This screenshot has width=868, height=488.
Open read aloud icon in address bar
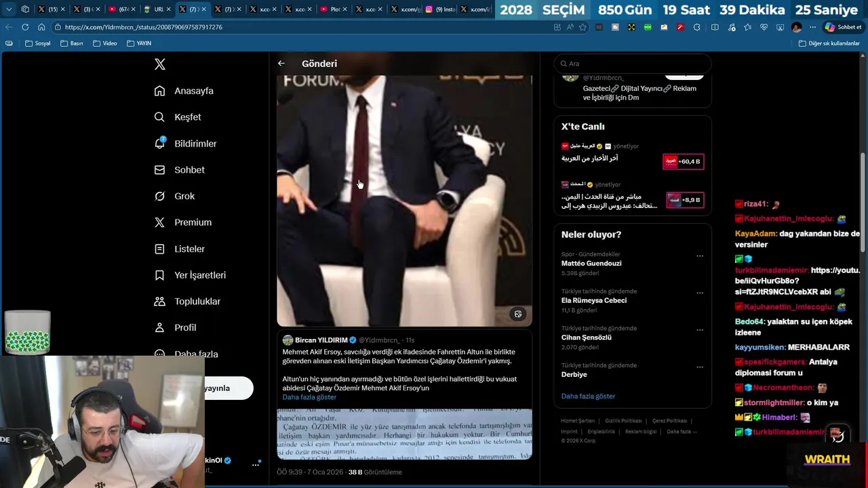point(570,27)
